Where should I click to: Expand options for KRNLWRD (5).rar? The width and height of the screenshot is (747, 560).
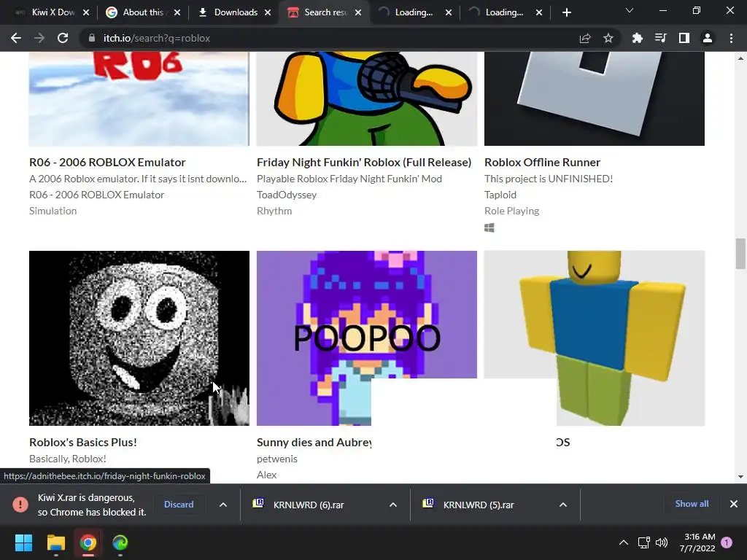563,505
